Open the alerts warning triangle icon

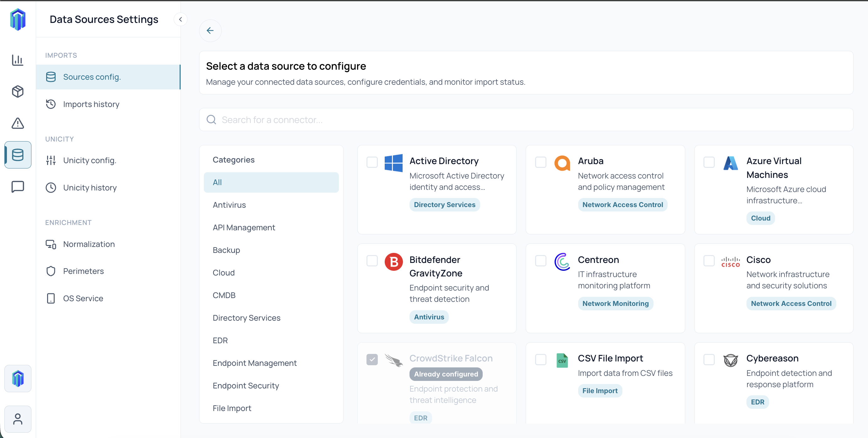[x=18, y=123]
